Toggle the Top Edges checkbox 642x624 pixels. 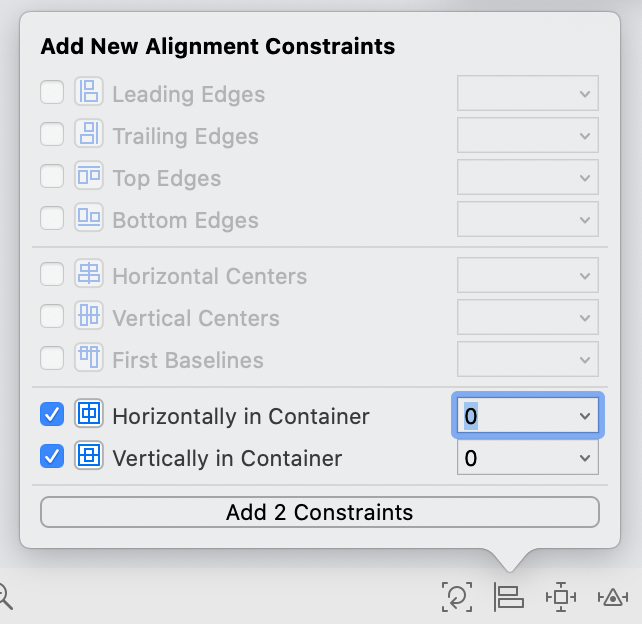pos(52,177)
